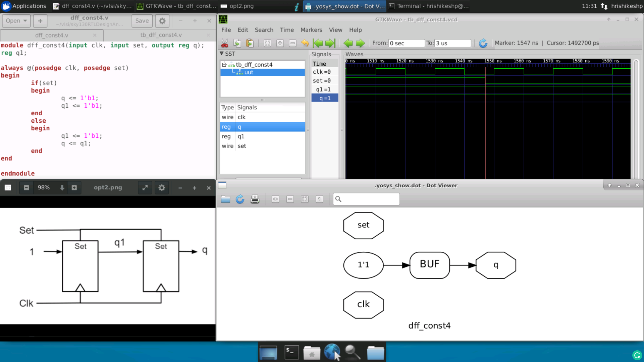Open the Open button dropdown arrow
This screenshot has width=644, height=362.
25,21
